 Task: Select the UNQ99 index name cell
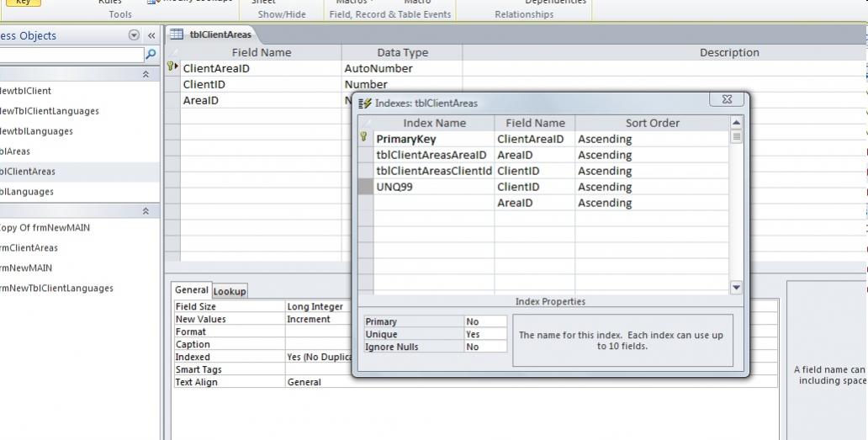click(434, 187)
